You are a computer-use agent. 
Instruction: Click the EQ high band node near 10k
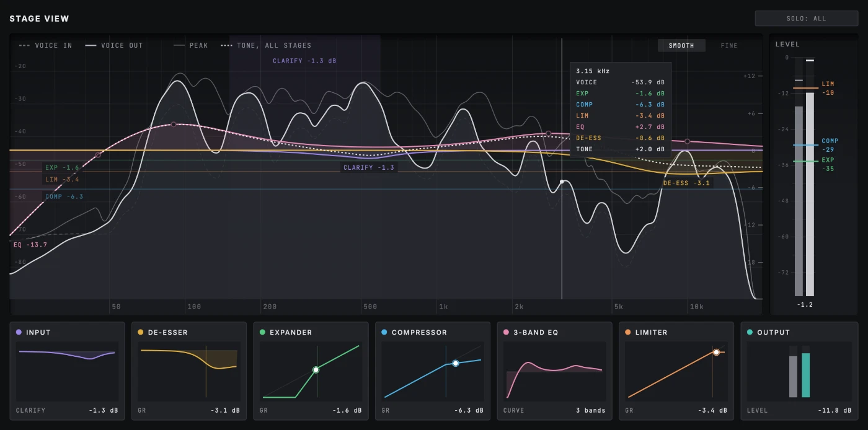(687, 142)
